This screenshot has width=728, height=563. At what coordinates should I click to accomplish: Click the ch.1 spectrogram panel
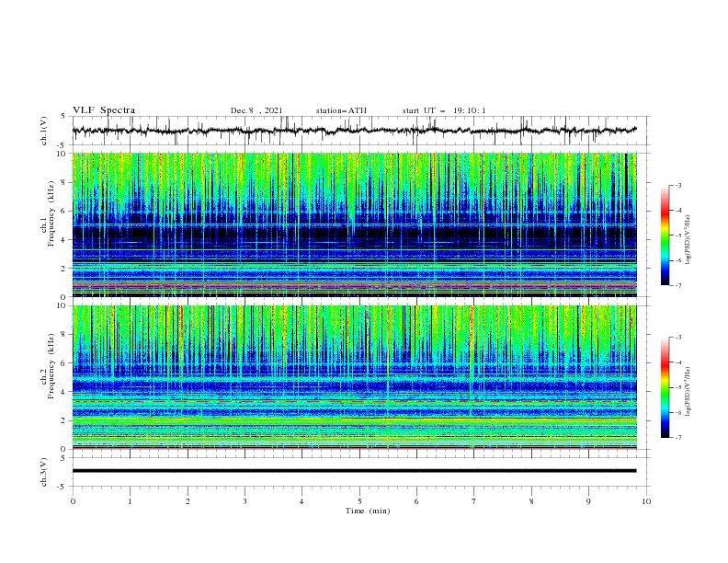tap(355, 224)
